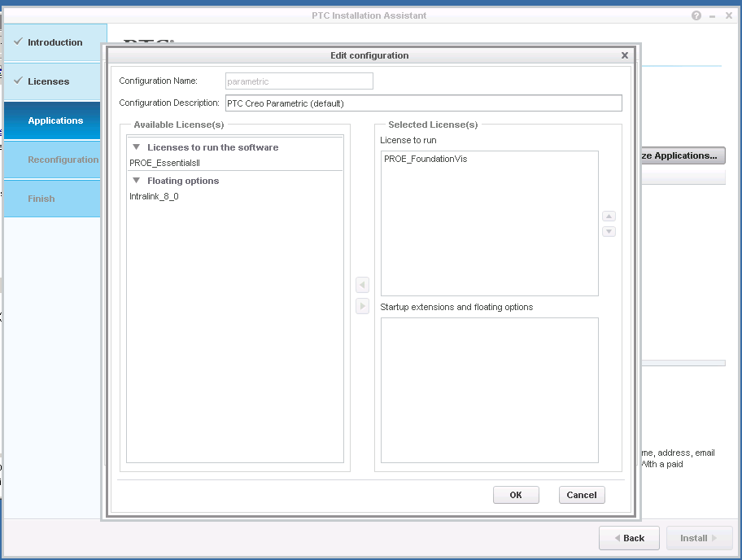Minimize the PTC Installation Assistant window
Image resolution: width=742 pixels, height=560 pixels.
tap(712, 15)
